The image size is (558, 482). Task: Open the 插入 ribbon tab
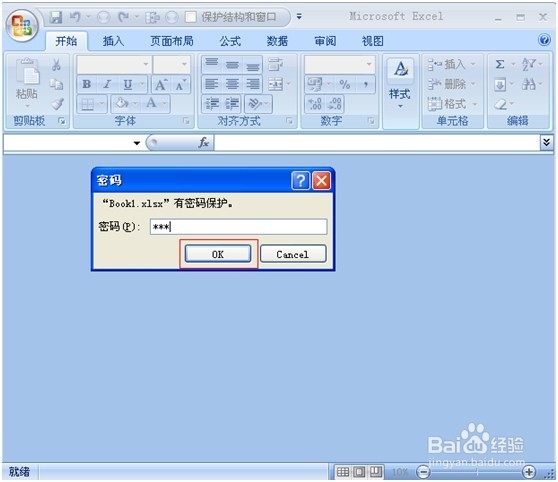113,41
